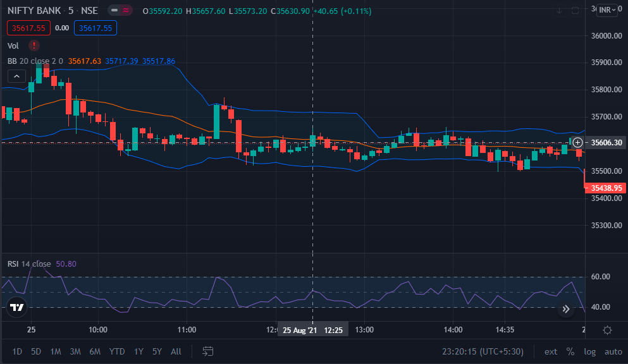Toggle the % percent scale

[570, 351]
